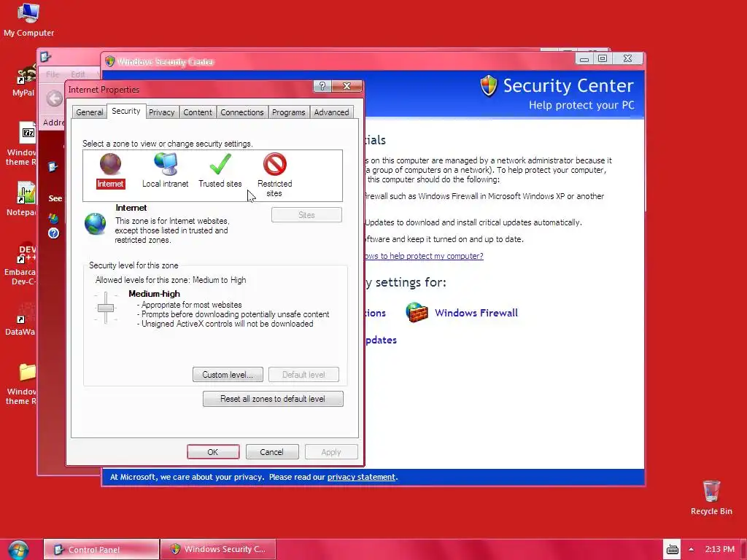
Task: Open the privacy statement link
Action: click(x=361, y=477)
